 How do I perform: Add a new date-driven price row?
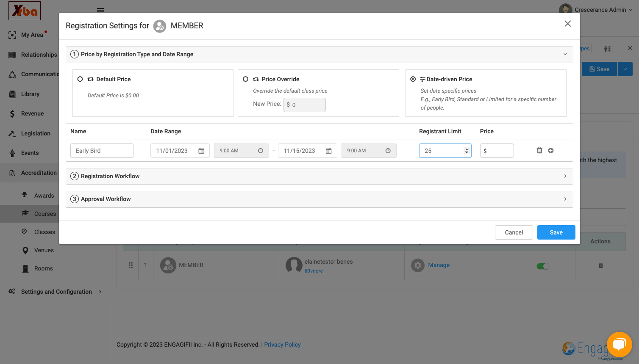551,151
